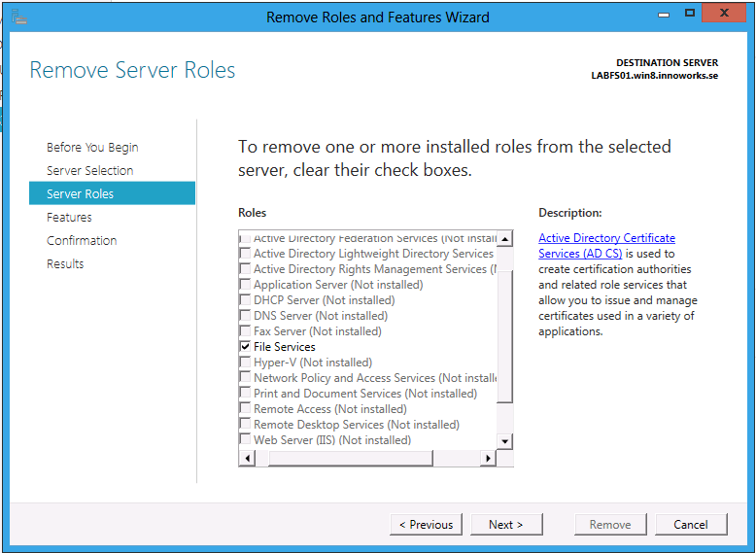Click the Previous button

427,525
